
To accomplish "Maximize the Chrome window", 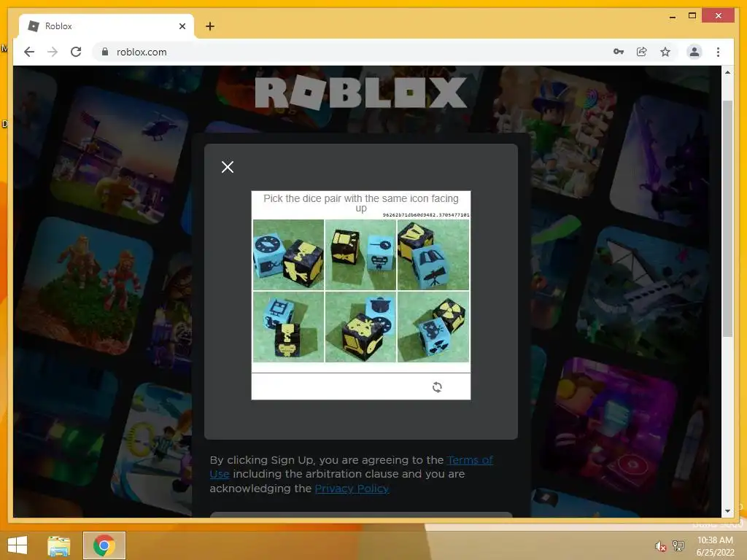I will tap(692, 16).
